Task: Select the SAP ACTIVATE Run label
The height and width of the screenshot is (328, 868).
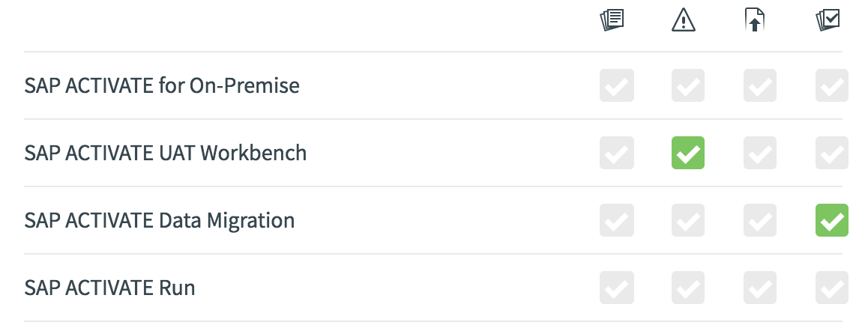Action: [x=109, y=288]
